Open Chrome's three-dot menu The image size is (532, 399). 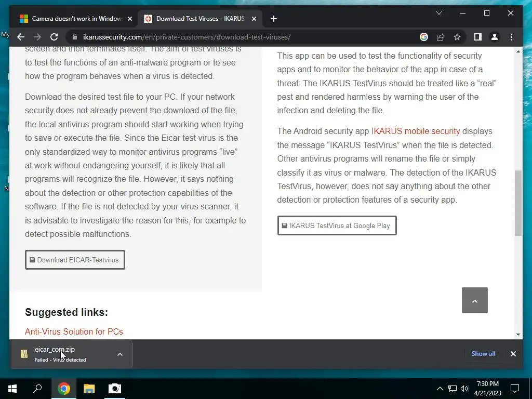pos(511,37)
